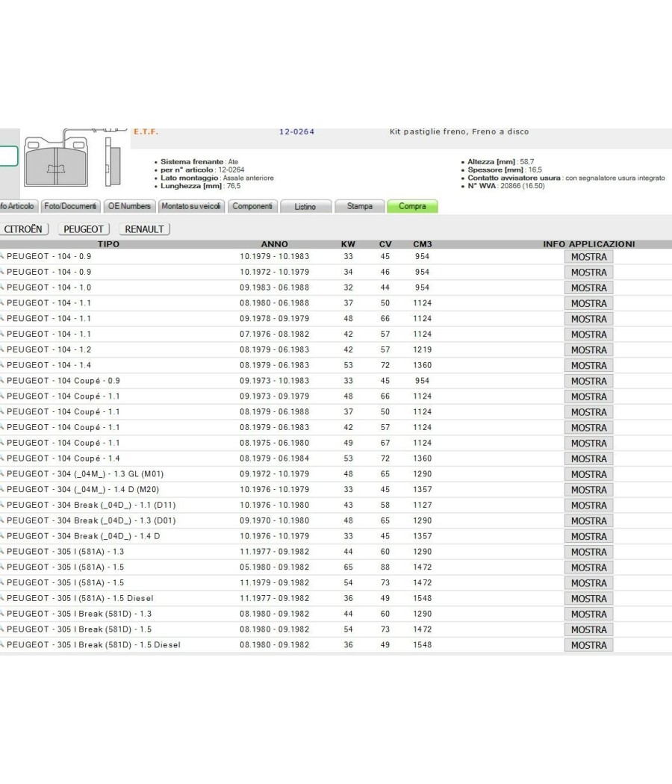The height and width of the screenshot is (784, 672).
Task: Select the row text 'PEUGEOT - 104 - 1.2'
Action: click(49, 349)
